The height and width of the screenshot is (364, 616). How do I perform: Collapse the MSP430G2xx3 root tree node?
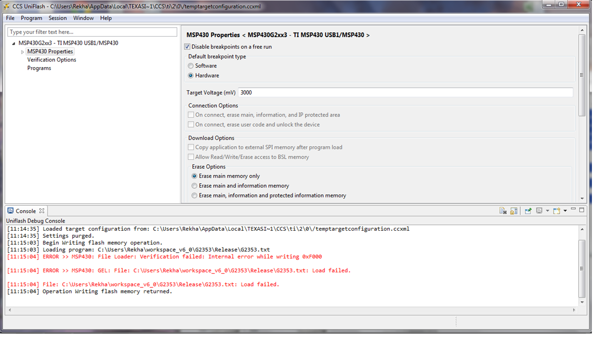(14, 43)
